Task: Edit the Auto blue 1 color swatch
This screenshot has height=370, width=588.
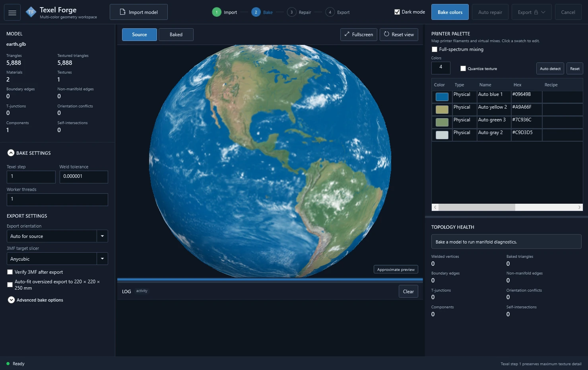Action: pos(442,97)
